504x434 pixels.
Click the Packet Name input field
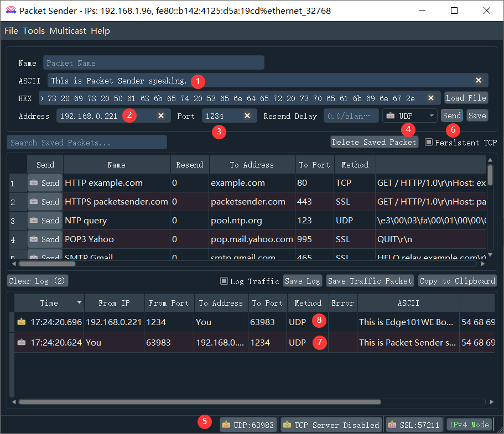pyautogui.click(x=154, y=62)
